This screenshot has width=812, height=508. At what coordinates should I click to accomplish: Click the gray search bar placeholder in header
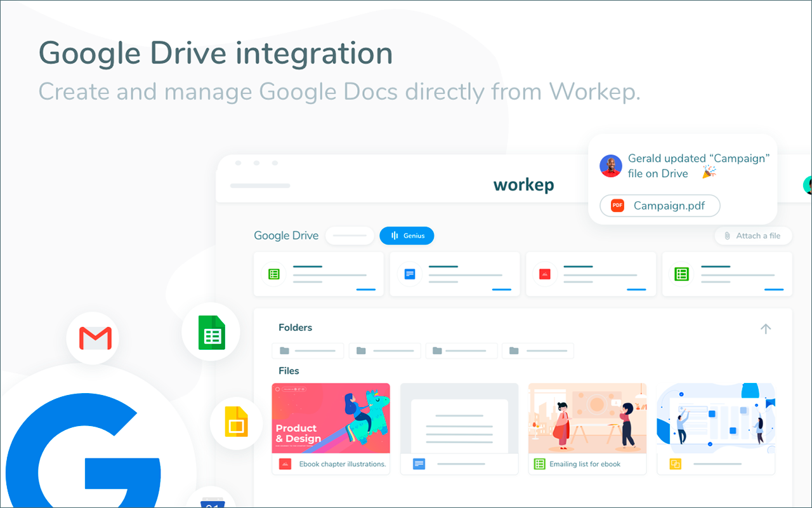click(x=260, y=186)
